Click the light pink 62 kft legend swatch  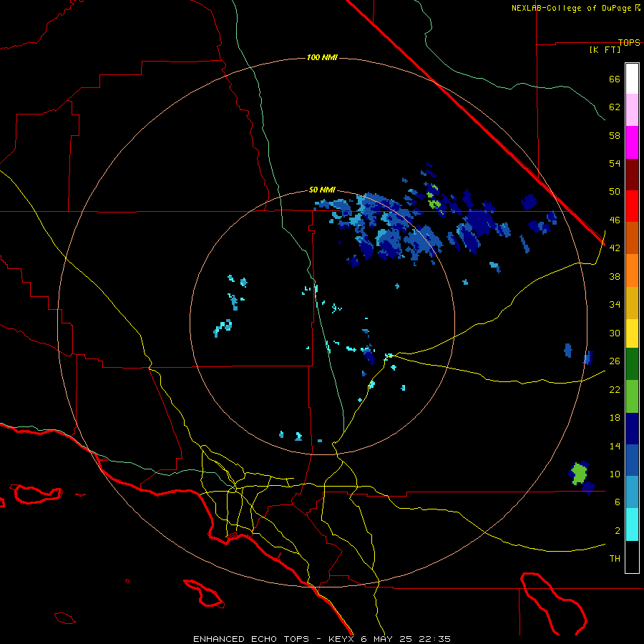(632, 109)
